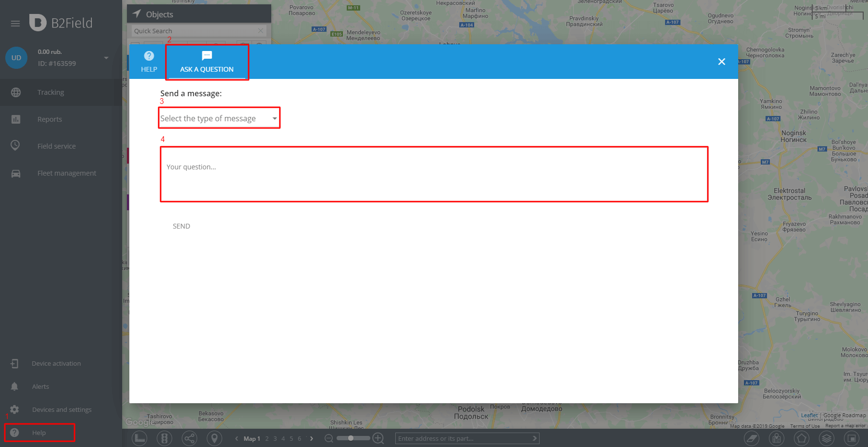868x447 pixels.
Task: Clear the Quick Search field
Action: [261, 31]
